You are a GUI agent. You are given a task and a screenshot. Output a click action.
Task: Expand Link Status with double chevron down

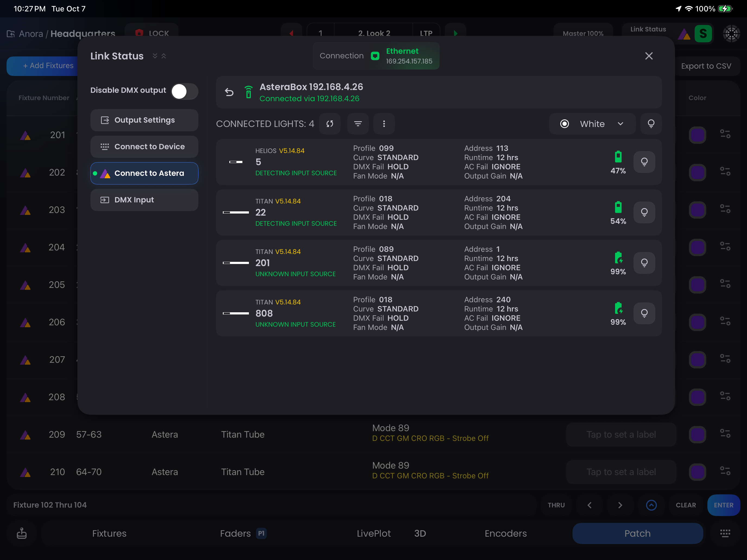click(x=155, y=56)
